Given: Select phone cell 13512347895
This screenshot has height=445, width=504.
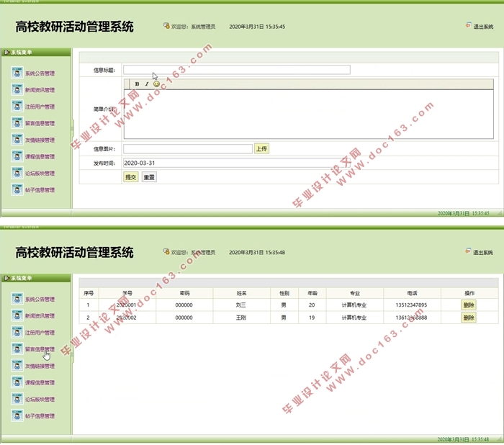Looking at the screenshot, I should point(411,305).
